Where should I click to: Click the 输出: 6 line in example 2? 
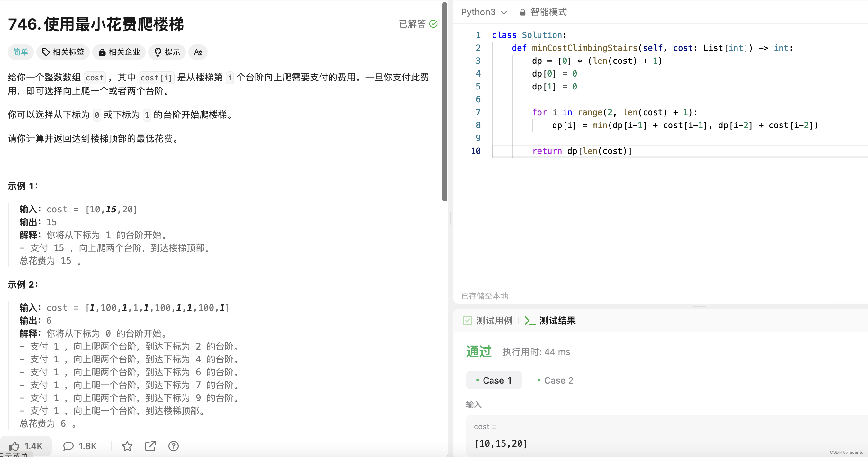[x=35, y=321]
